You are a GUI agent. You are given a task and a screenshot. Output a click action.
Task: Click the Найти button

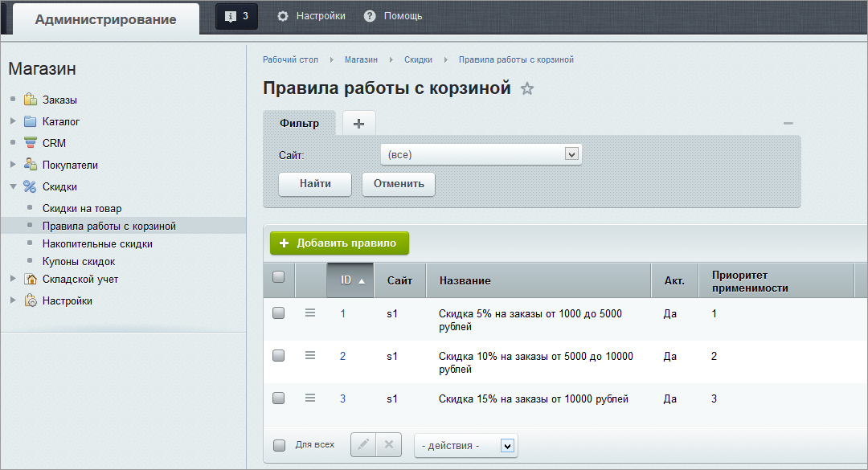click(x=315, y=184)
